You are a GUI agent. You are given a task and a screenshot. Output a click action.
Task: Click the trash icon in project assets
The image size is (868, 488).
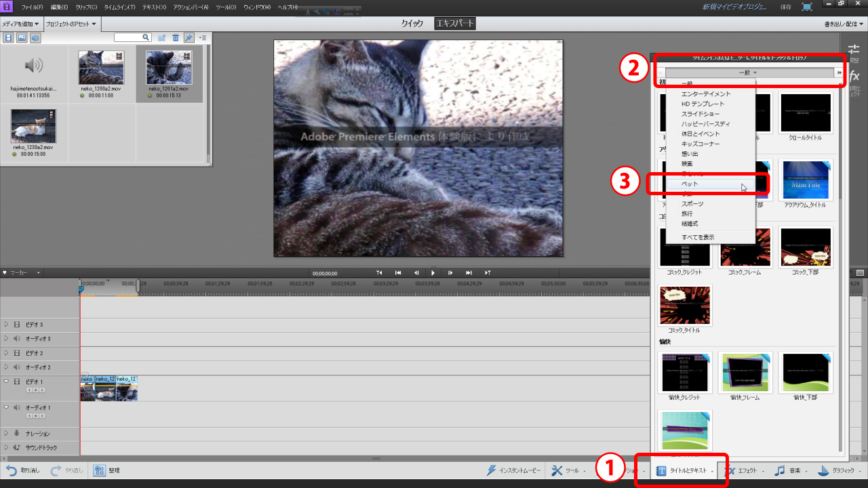pos(176,38)
